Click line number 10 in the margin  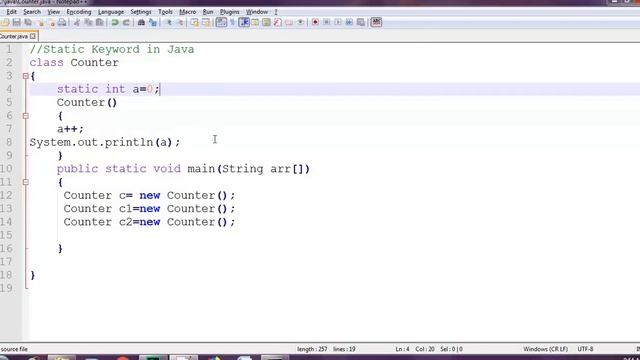[6, 169]
